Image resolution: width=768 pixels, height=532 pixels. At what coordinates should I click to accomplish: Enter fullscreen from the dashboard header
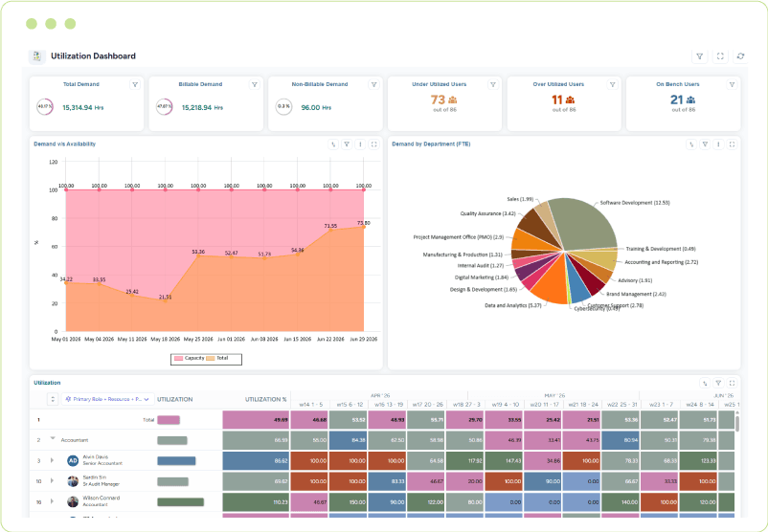pyautogui.click(x=720, y=56)
